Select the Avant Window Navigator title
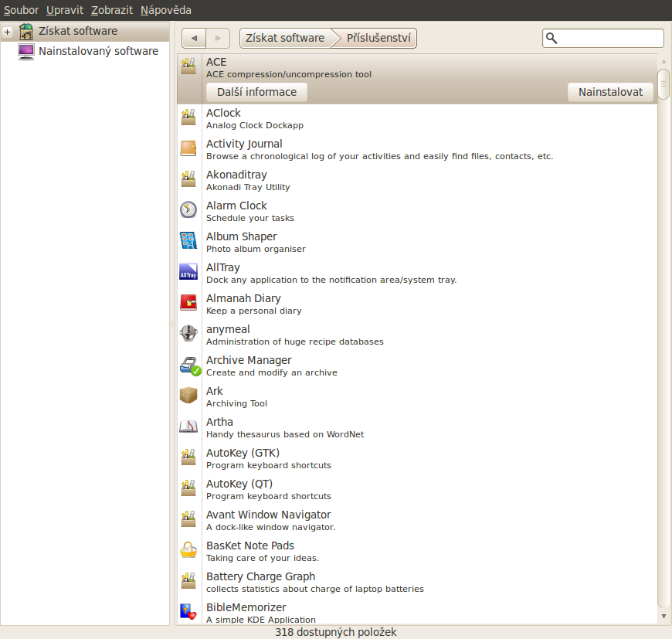 [x=268, y=515]
